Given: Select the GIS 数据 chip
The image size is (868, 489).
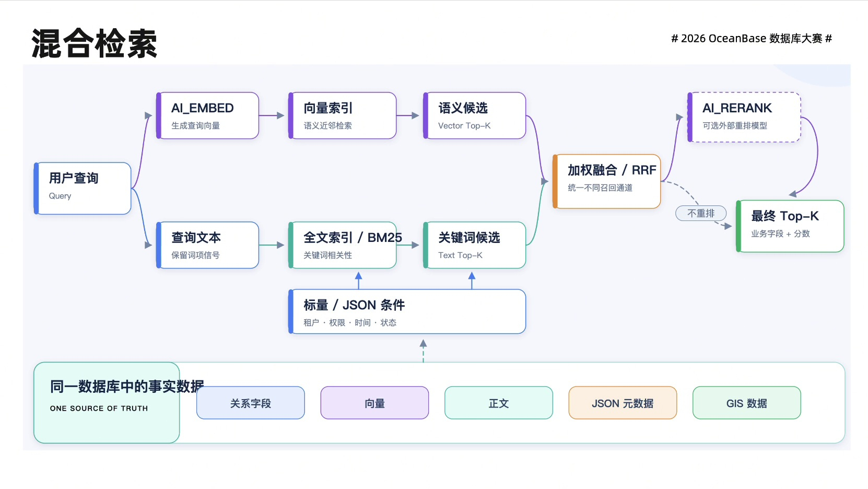Looking at the screenshot, I should click(747, 403).
